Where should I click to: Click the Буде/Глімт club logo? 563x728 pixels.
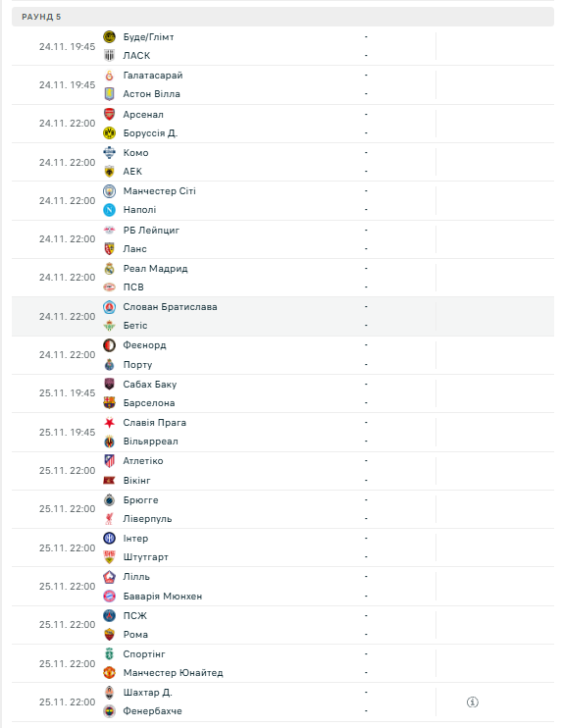tap(109, 36)
